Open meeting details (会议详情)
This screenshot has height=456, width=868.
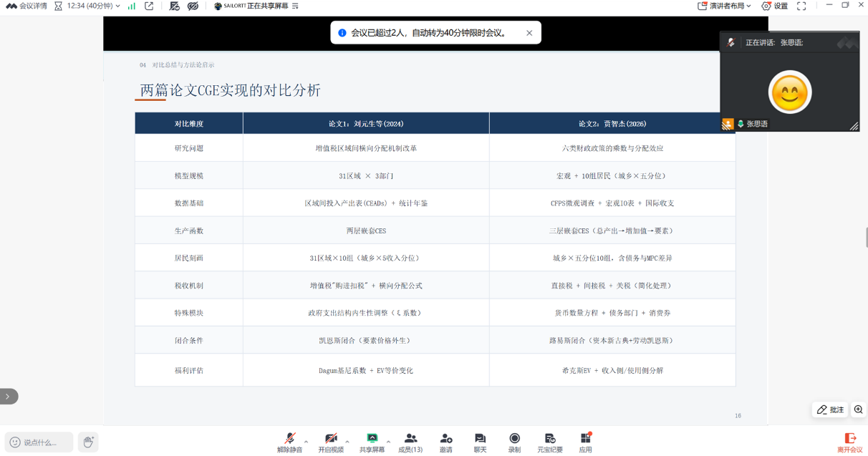[x=26, y=6]
